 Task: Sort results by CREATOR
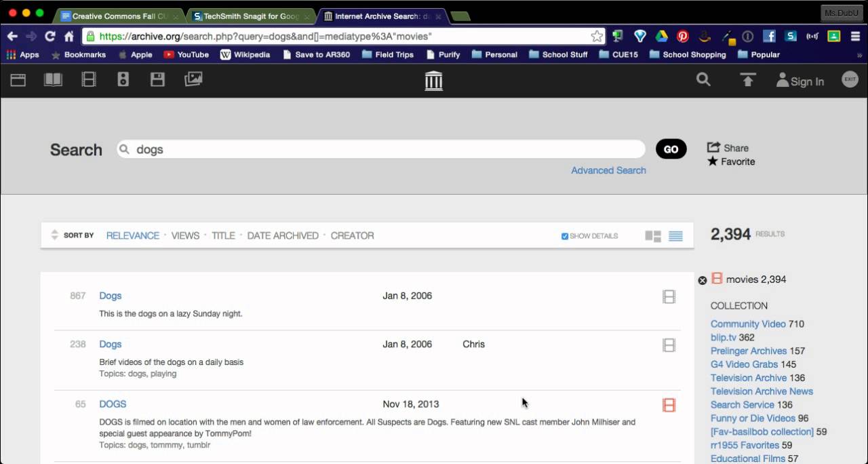[x=352, y=235]
